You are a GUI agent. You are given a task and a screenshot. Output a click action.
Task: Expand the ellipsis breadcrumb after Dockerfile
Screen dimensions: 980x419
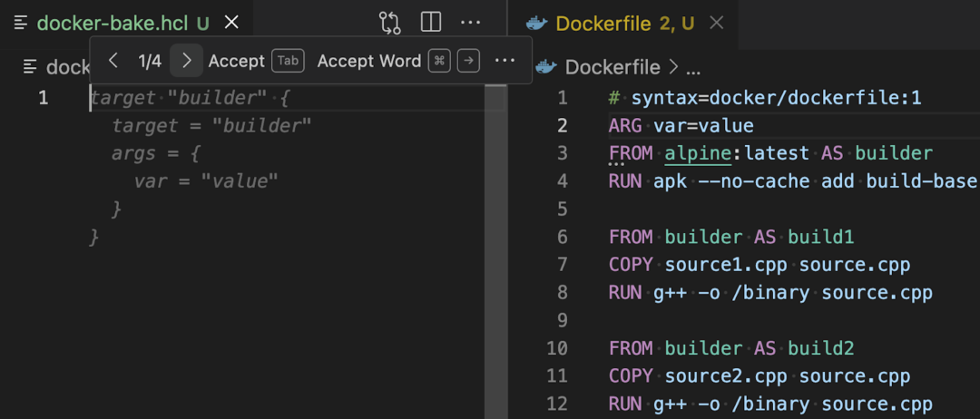pos(693,66)
